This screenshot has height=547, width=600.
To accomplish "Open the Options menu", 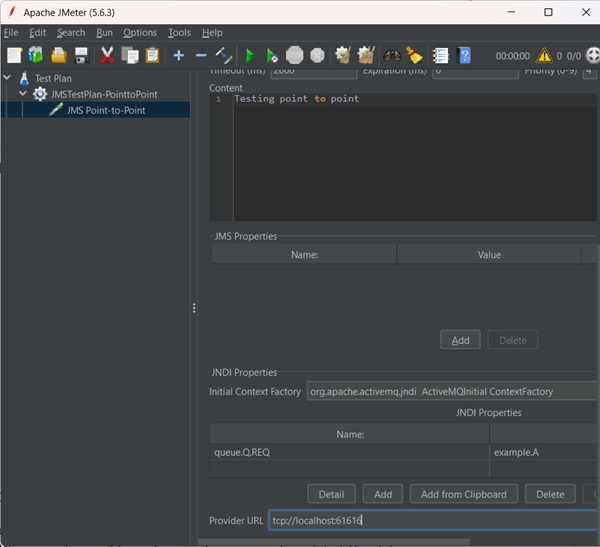I will pos(140,33).
